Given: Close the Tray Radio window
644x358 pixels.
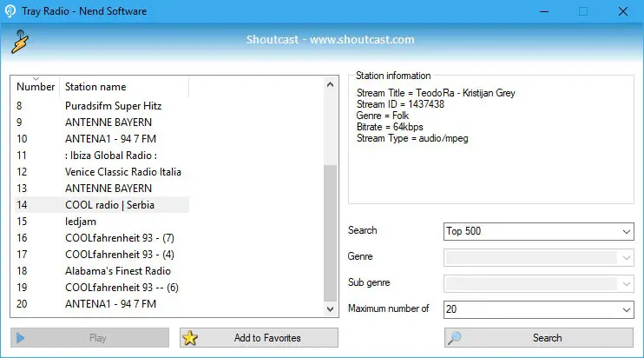Looking at the screenshot, I should pyautogui.click(x=623, y=11).
